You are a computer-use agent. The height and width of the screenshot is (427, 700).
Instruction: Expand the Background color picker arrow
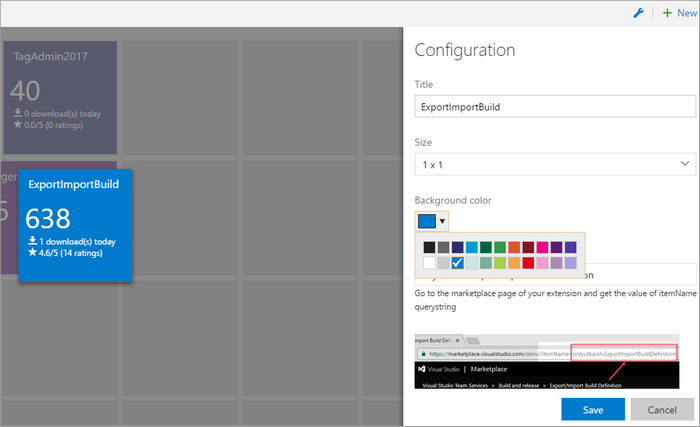(x=442, y=221)
